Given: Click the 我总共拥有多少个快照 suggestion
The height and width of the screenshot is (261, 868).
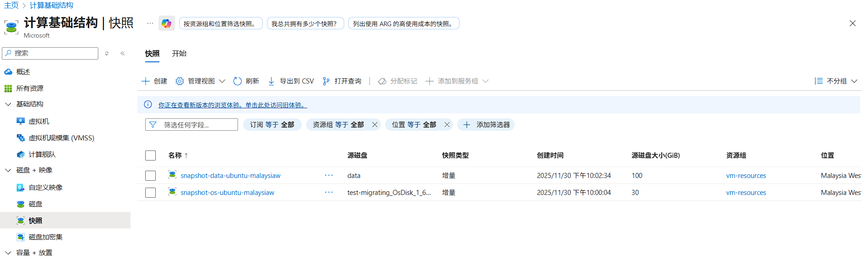Looking at the screenshot, I should coord(305,23).
